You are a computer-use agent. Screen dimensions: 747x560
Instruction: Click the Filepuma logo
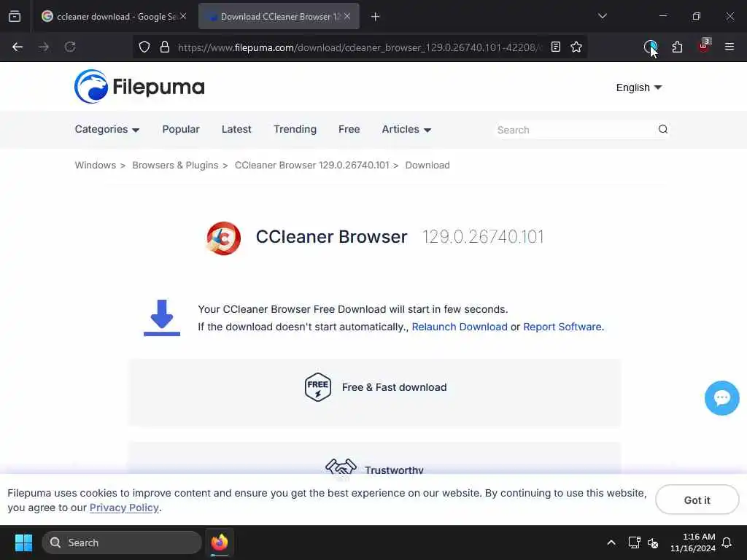(139, 87)
